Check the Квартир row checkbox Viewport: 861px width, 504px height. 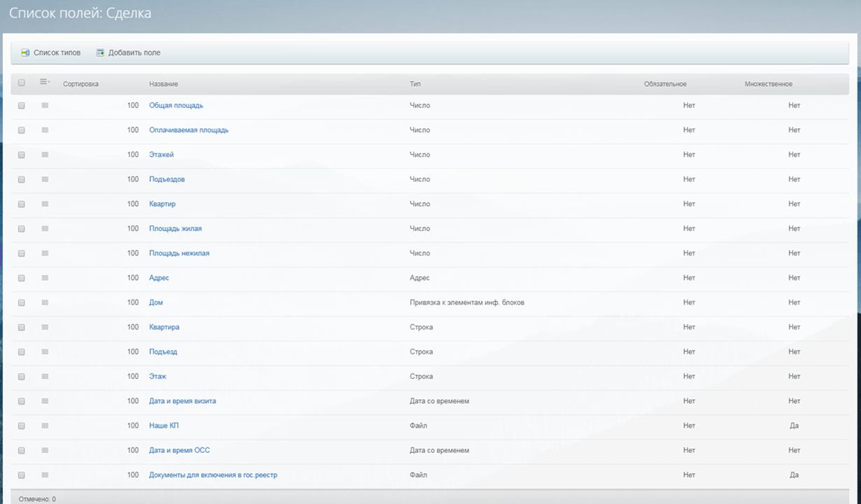[x=22, y=204]
